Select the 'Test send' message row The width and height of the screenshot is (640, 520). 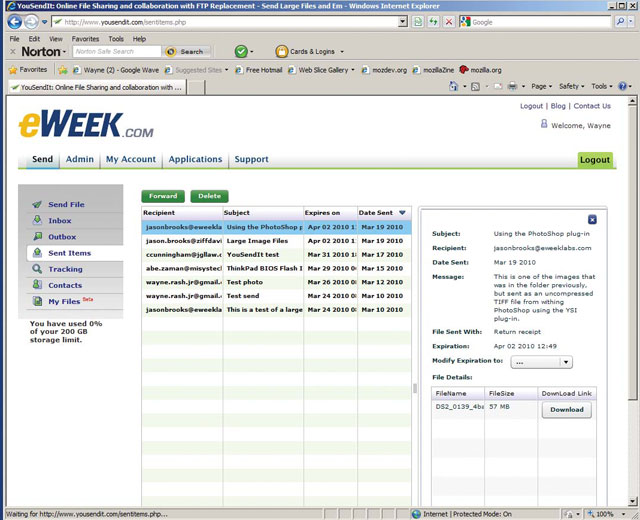click(x=276, y=296)
